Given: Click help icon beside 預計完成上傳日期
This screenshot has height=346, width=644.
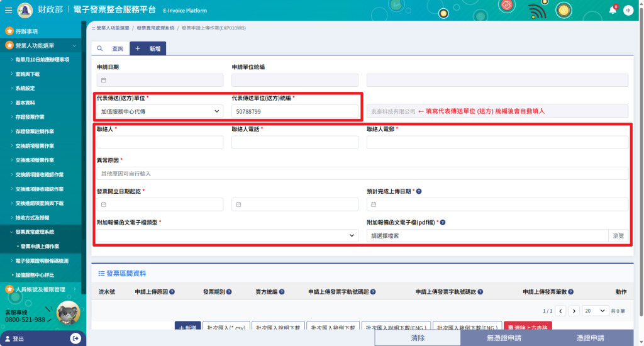Looking at the screenshot, I should coord(419,191).
